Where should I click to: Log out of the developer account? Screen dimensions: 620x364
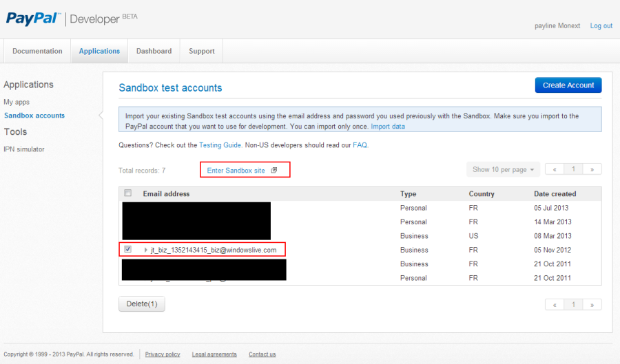tap(601, 25)
